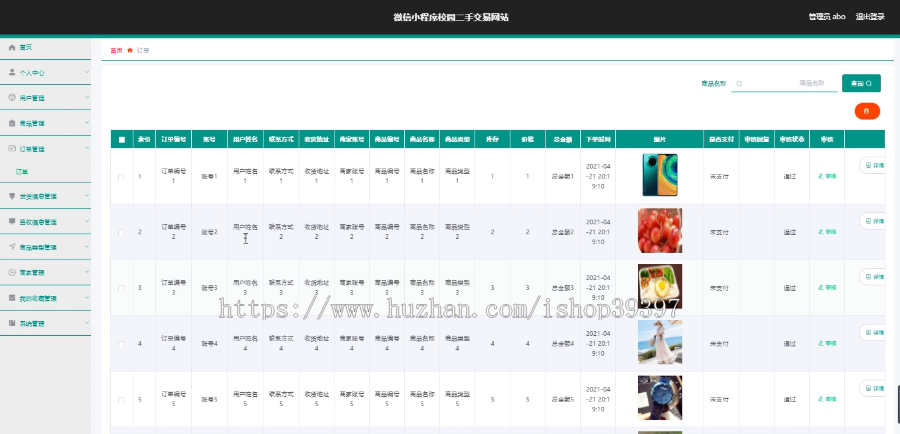
Task: Click the 审核 edit icon in row 5
Action: point(821,399)
